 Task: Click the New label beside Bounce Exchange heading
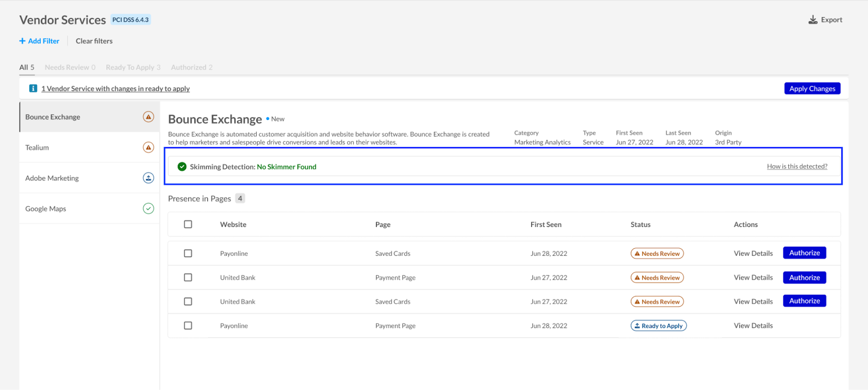pyautogui.click(x=278, y=119)
